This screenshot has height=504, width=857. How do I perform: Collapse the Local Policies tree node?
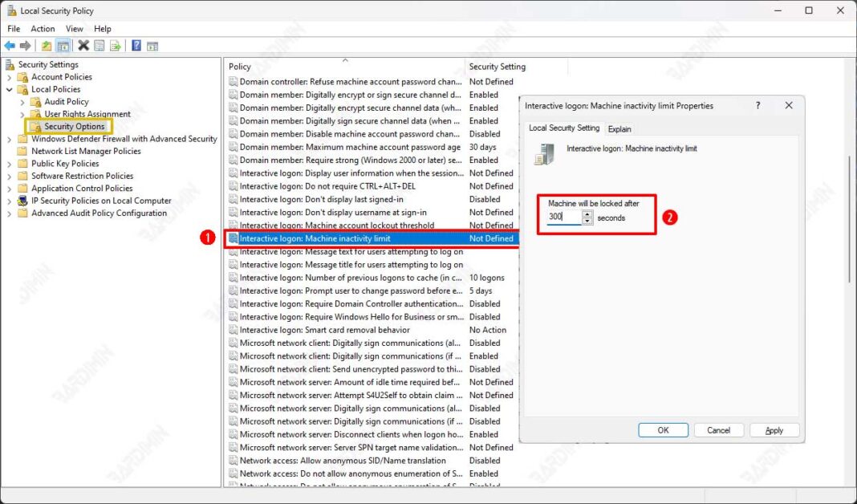pyautogui.click(x=10, y=89)
